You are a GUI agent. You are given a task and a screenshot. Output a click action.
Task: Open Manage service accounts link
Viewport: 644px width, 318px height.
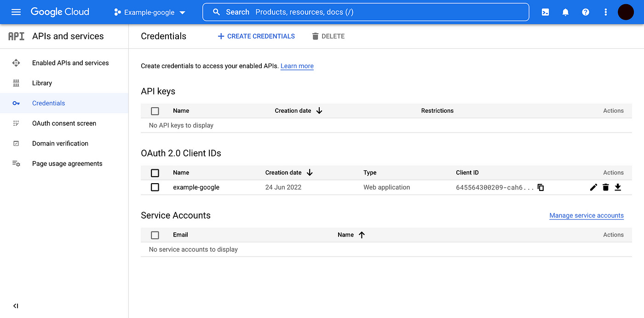click(586, 215)
